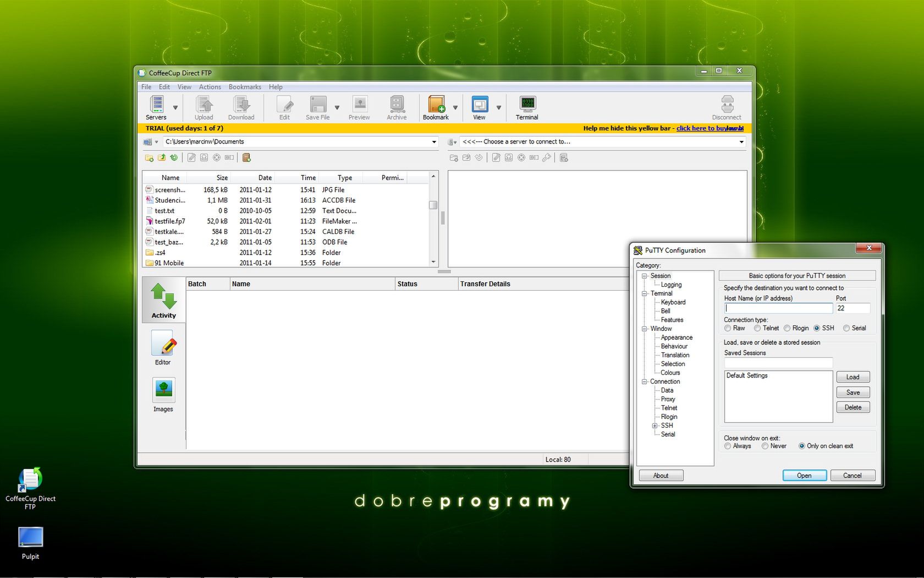Click the View toolbar icon
The width and height of the screenshot is (924, 578).
coord(480,107)
